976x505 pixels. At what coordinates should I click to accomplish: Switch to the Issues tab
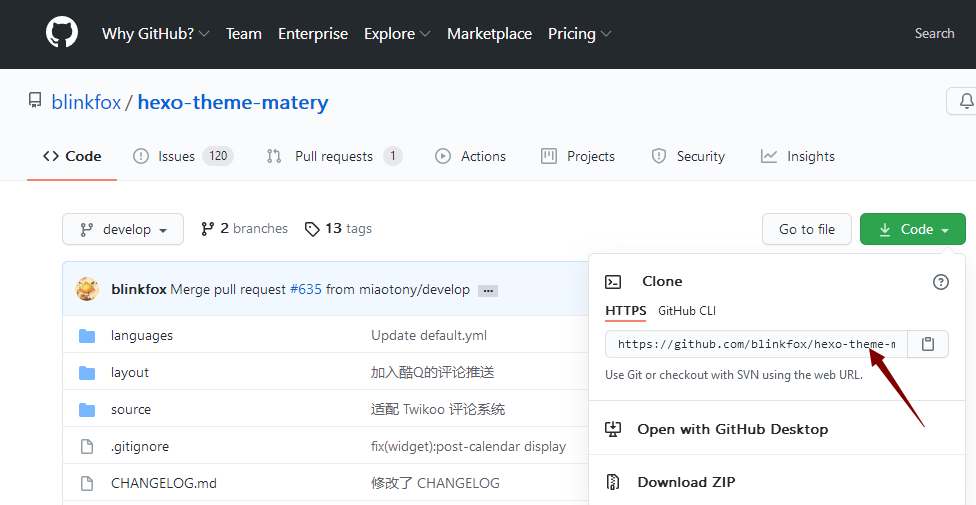click(x=183, y=156)
